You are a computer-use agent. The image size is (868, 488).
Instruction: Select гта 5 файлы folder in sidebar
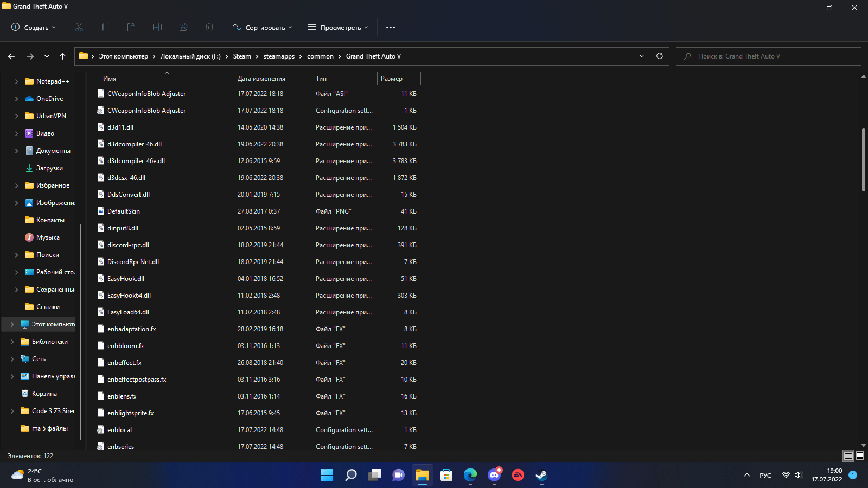tap(49, 428)
